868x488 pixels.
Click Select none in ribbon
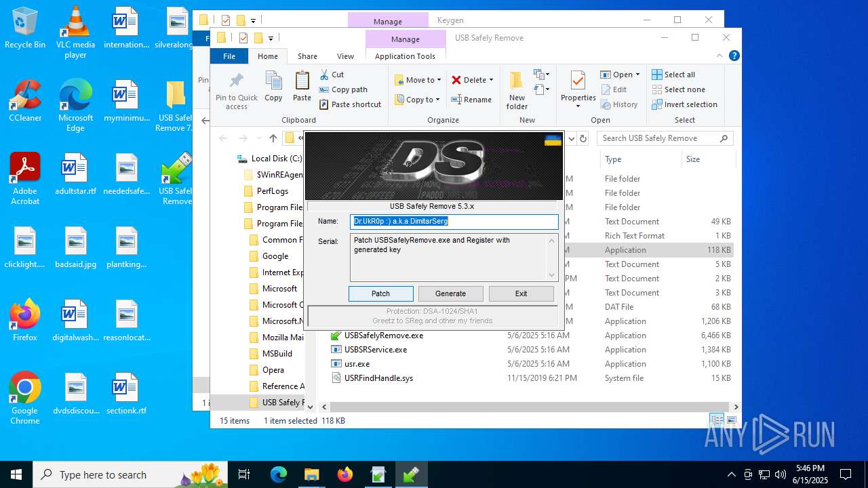click(x=678, y=89)
